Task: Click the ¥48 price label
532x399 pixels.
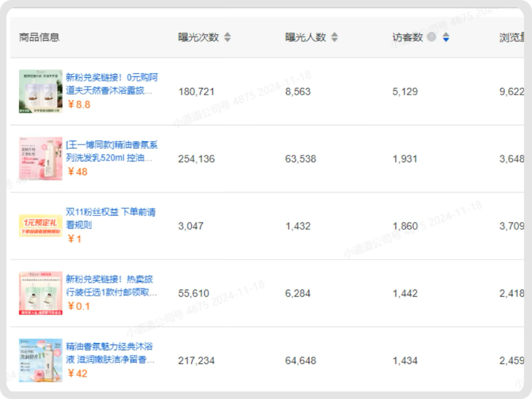Action: pyautogui.click(x=77, y=171)
